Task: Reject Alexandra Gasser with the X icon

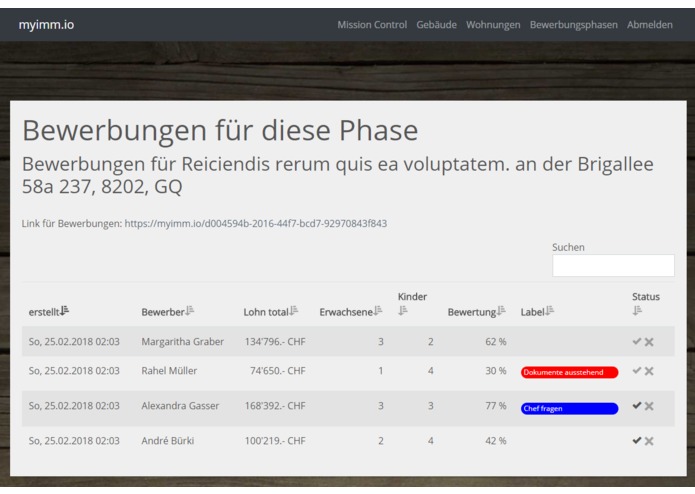Action: [649, 406]
